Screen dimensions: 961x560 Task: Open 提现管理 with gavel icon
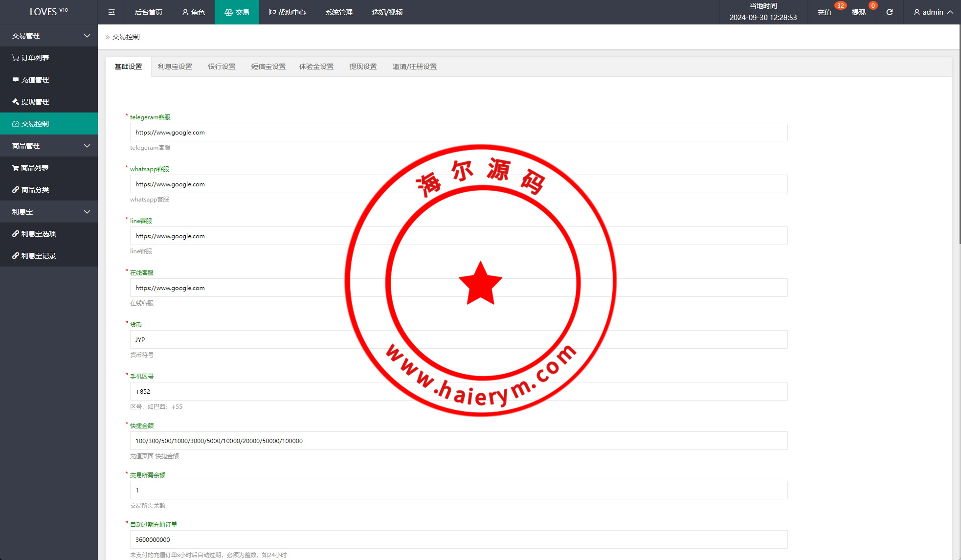(35, 102)
